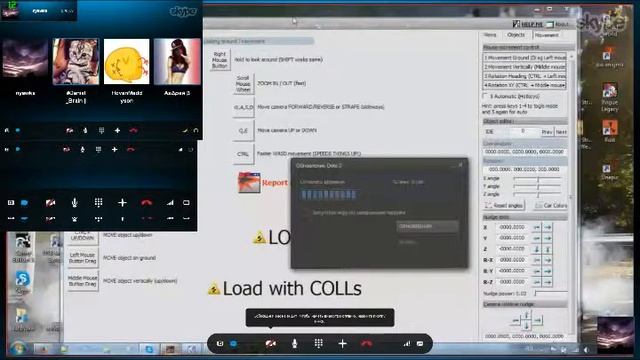Open the dial pad in the floating bar under the tooltip
The width and height of the screenshot is (640, 360).
[318, 344]
